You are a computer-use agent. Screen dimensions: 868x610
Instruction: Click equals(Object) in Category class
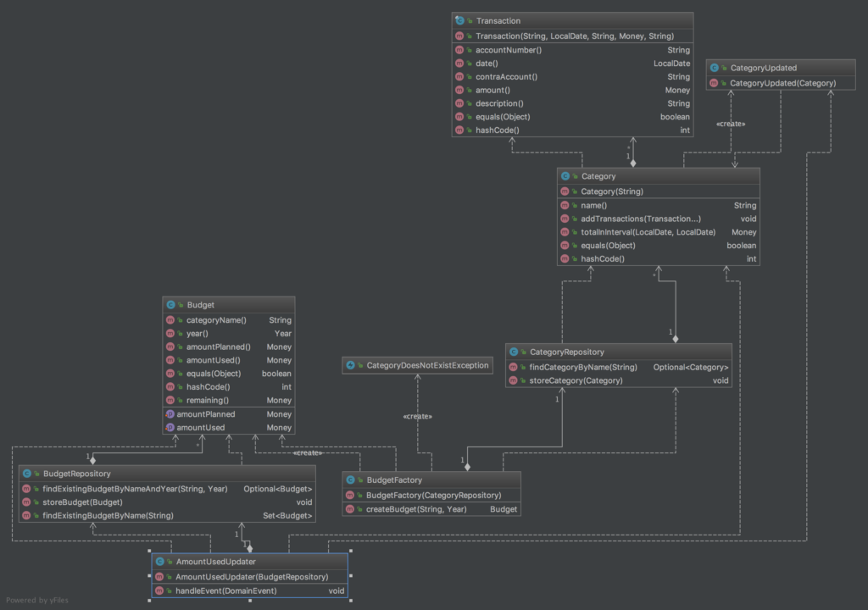(658, 245)
